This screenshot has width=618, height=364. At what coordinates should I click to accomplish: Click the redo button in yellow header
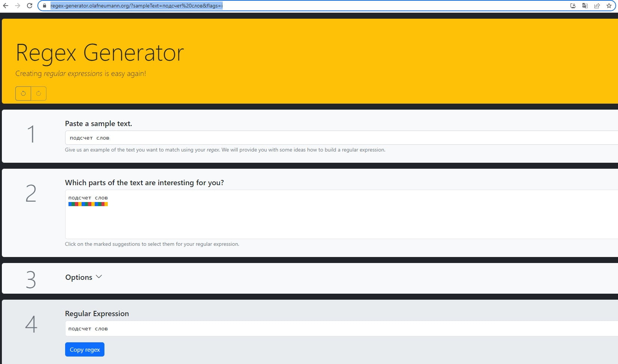point(39,94)
